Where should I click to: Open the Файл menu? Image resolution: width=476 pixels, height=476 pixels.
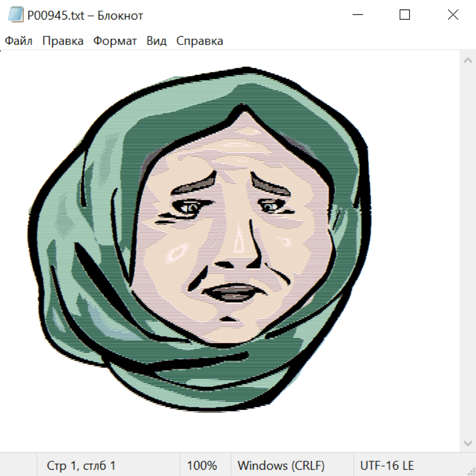coord(19,41)
